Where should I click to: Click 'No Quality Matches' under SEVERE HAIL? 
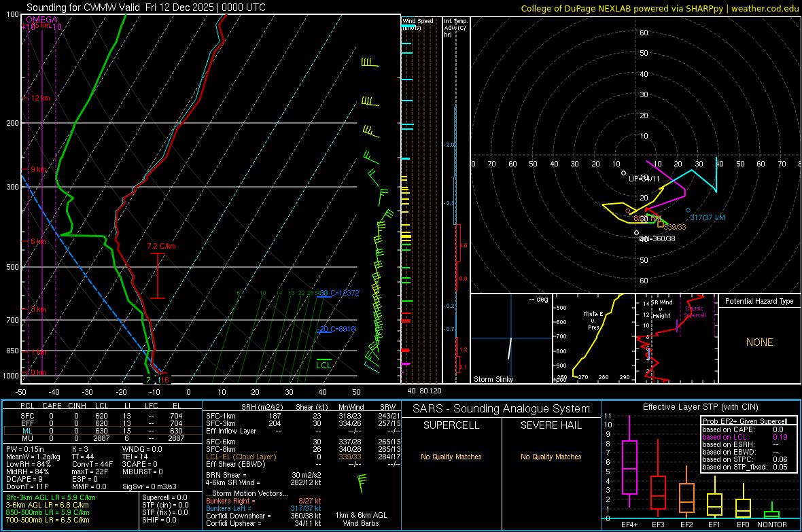(551, 457)
